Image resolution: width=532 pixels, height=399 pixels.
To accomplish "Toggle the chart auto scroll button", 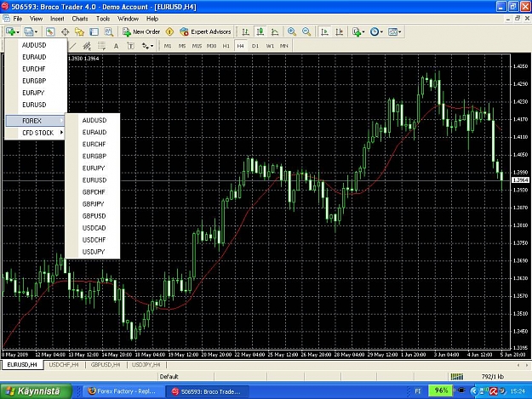I will (324, 31).
